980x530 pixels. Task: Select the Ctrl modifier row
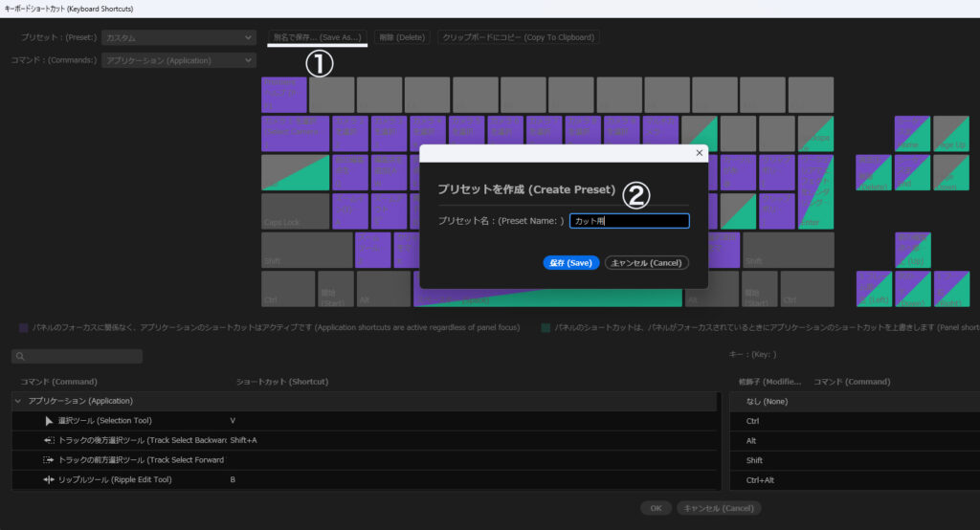[855, 421]
